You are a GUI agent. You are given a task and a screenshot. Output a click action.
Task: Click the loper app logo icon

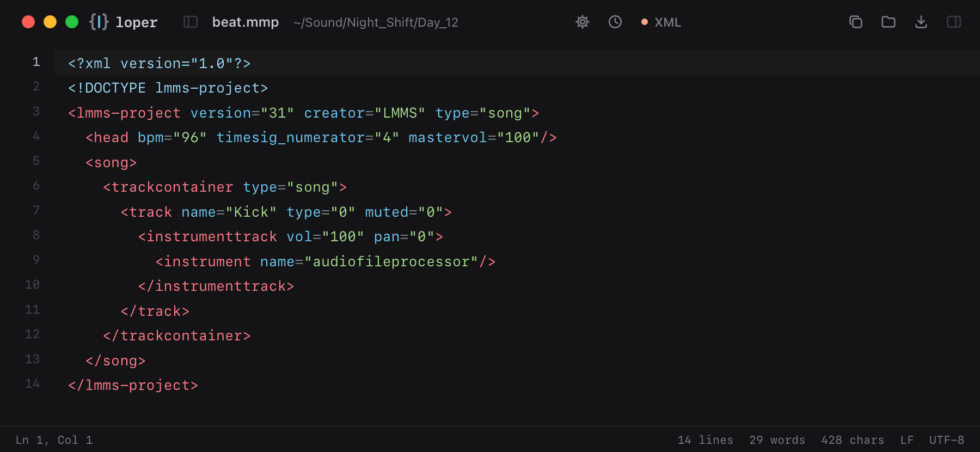(99, 22)
